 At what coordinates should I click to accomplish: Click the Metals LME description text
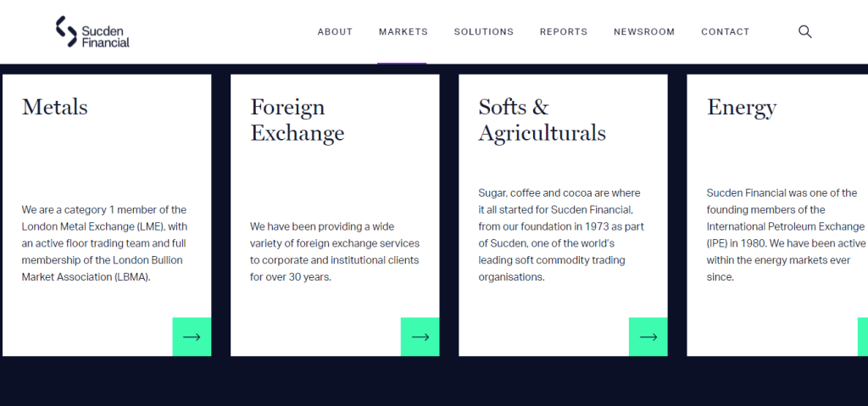tap(104, 243)
